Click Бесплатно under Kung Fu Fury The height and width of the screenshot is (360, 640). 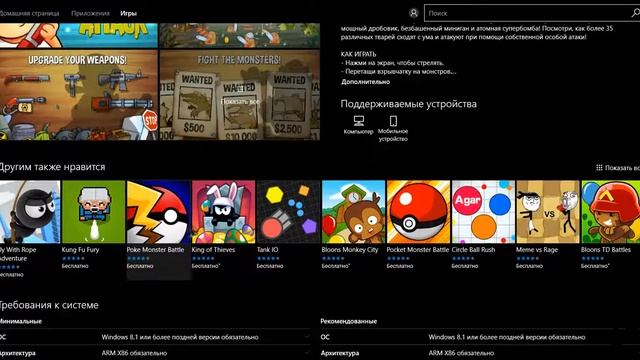[x=75, y=266]
